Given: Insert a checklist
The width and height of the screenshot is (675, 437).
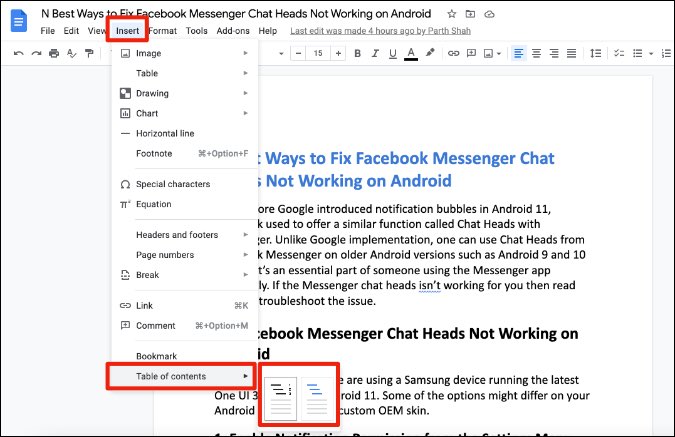Looking at the screenshot, I should coord(619,53).
